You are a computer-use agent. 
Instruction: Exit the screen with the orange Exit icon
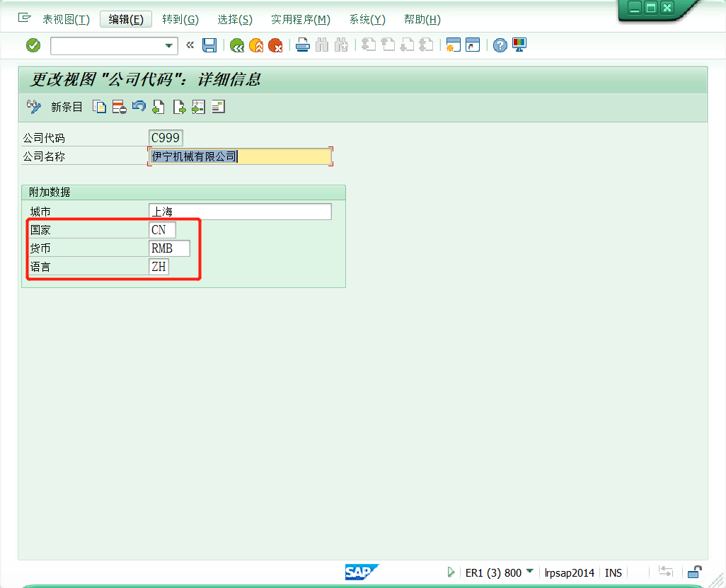pos(256,45)
